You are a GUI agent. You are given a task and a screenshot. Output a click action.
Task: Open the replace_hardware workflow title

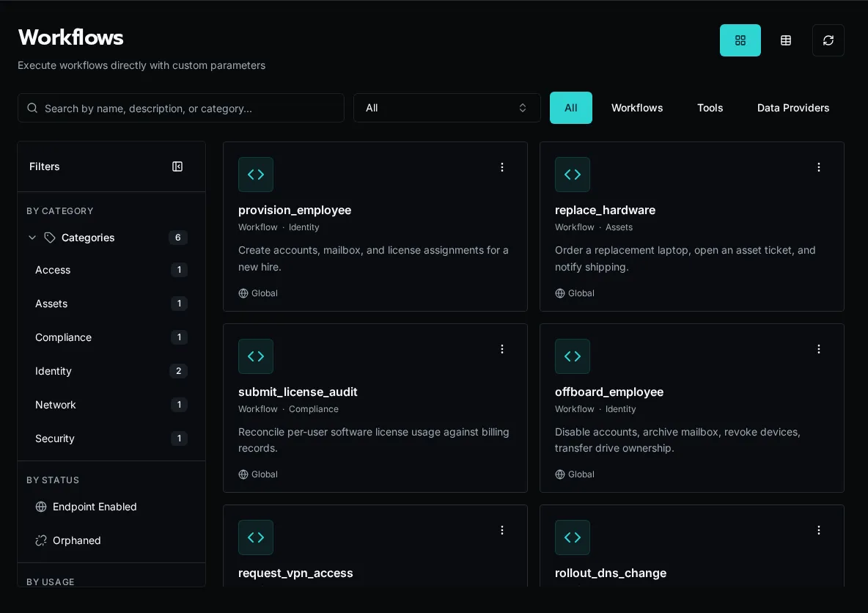[605, 210]
